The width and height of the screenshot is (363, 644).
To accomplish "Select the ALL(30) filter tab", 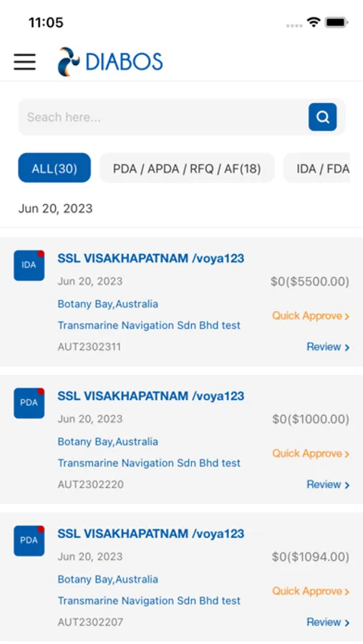I will (54, 168).
